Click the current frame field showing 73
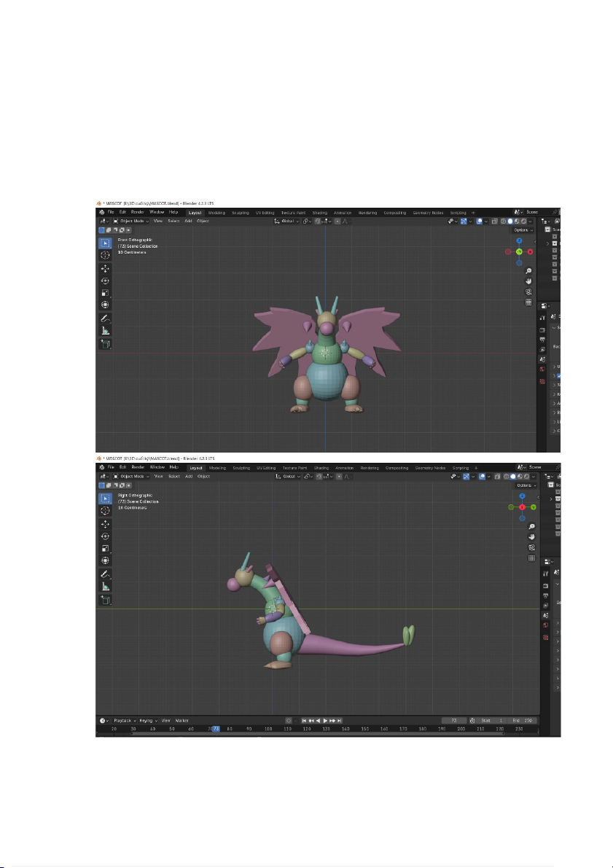The image size is (613, 868). (454, 721)
